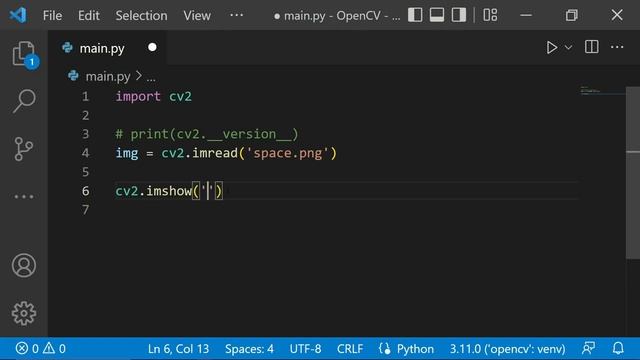The width and height of the screenshot is (640, 360).
Task: Toggle the bottom panel
Action: (x=437, y=15)
